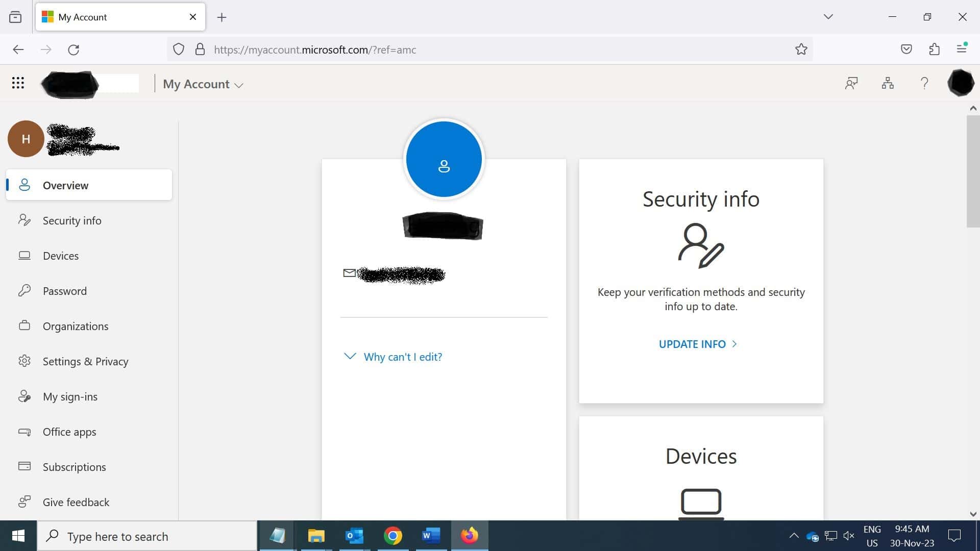Open the Pocket save icon
The width and height of the screenshot is (980, 551).
pyautogui.click(x=906, y=49)
